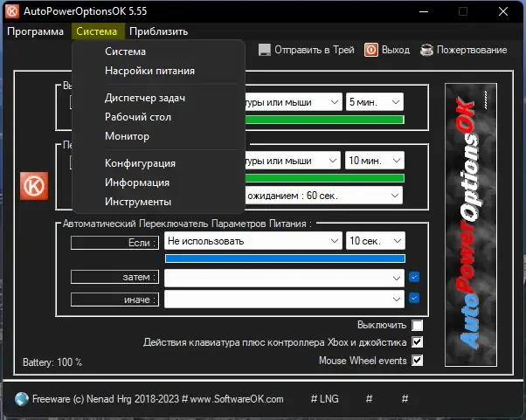This screenshot has width=526, height=420.
Task: Open the '5 мин.' time dropdown
Action: tap(375, 102)
